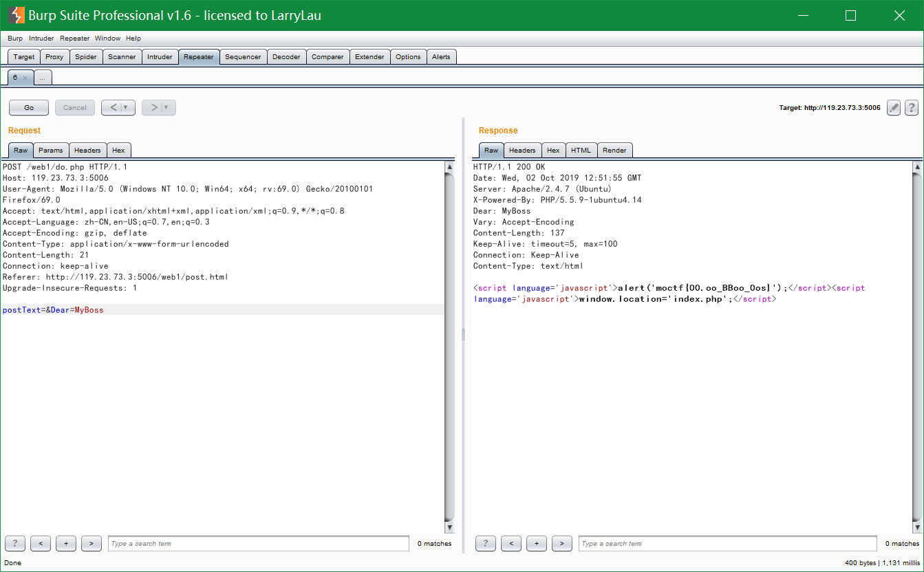Add a new repeater tab with the ... tab
The image size is (924, 572).
click(43, 78)
